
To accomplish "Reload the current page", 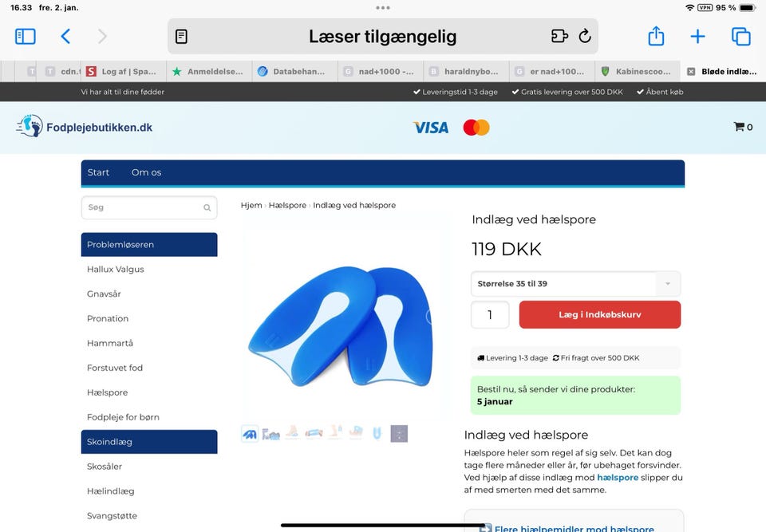I will point(585,36).
